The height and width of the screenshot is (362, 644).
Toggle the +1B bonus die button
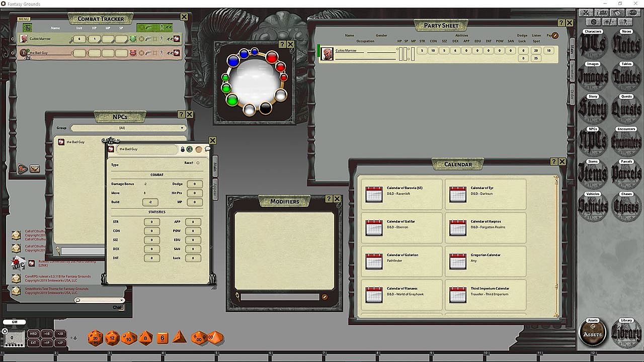point(47,334)
